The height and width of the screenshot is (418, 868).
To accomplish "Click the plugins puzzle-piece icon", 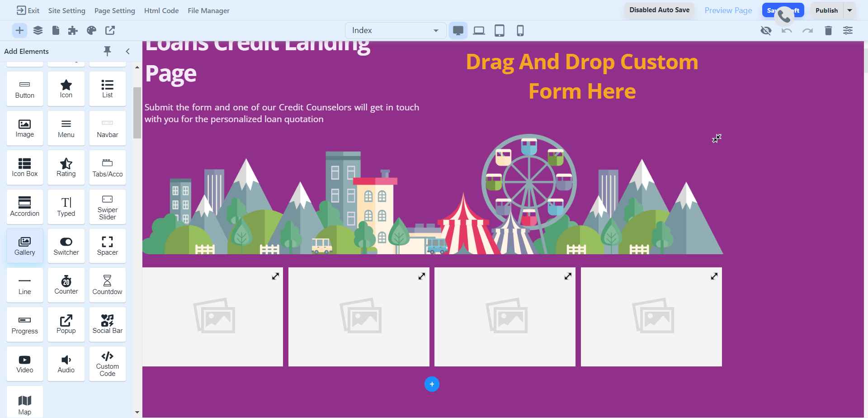I will 73,30.
